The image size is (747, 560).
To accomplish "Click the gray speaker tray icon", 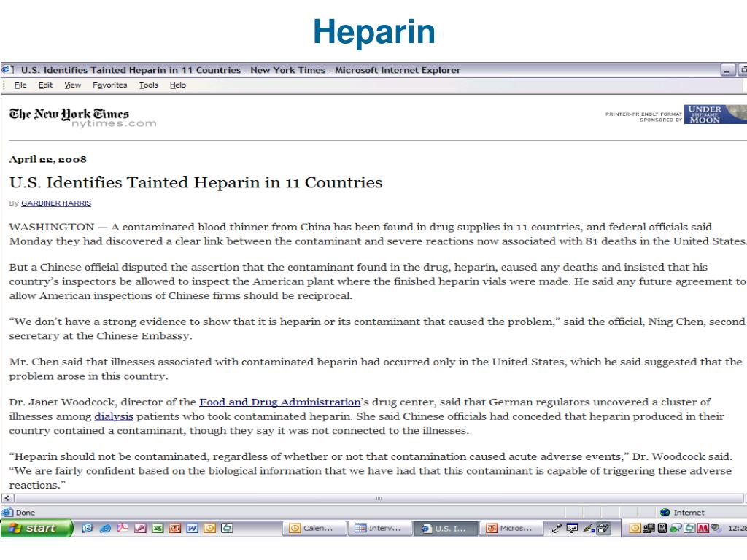I will [x=715, y=528].
